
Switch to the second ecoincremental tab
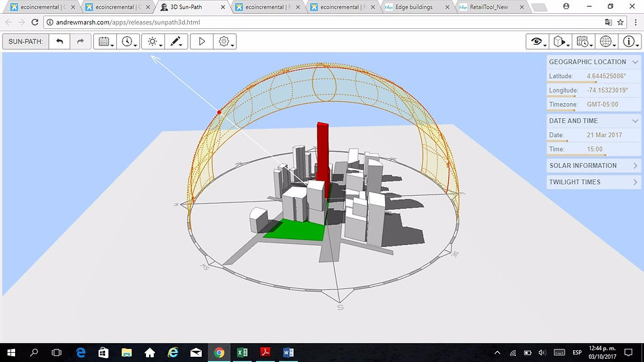pos(117,7)
